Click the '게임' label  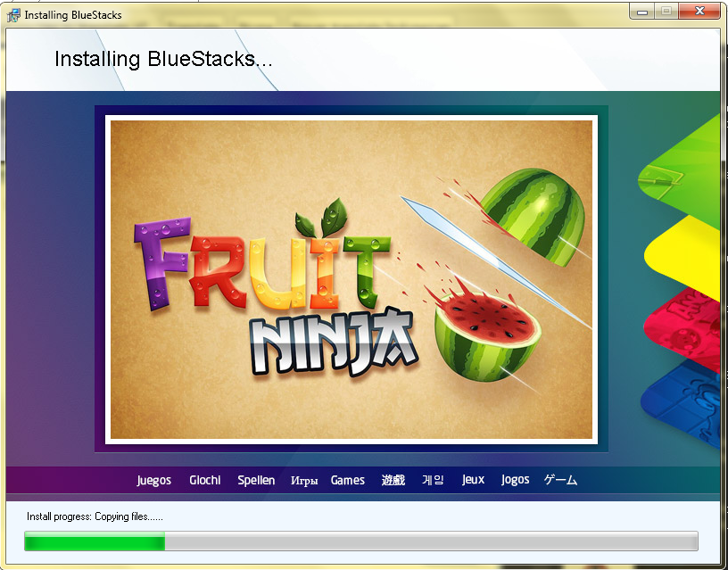tap(433, 480)
